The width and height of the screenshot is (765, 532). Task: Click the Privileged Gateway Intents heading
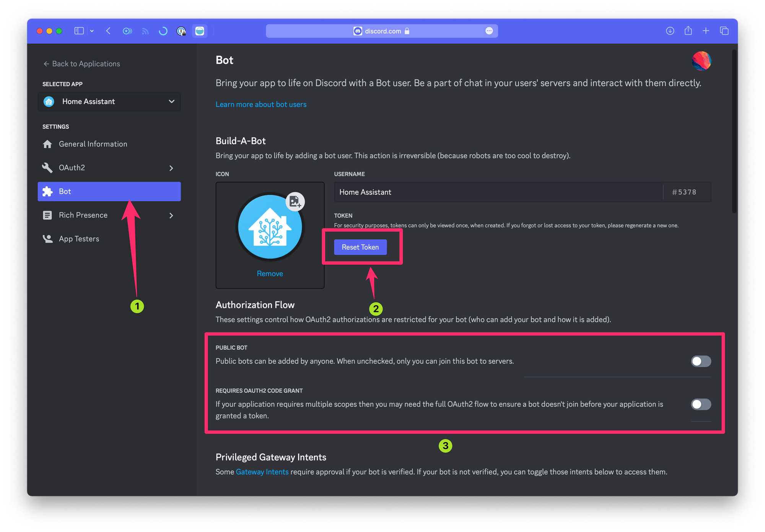[271, 457]
